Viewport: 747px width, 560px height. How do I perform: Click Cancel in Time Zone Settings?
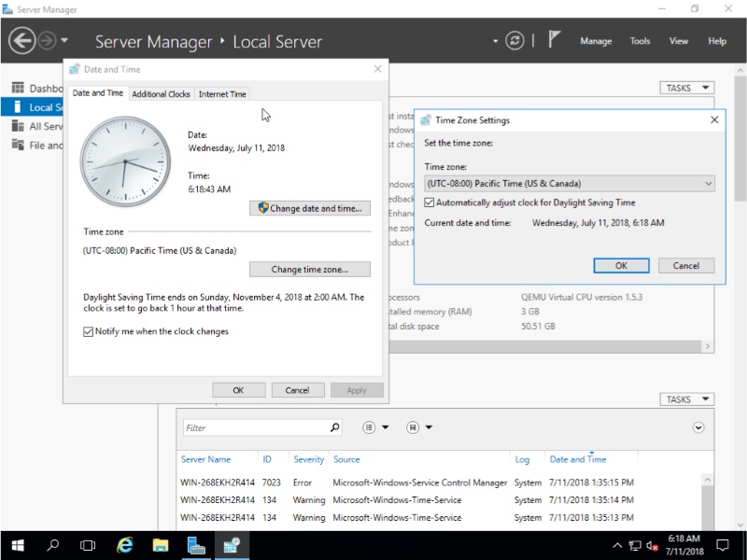pos(686,265)
